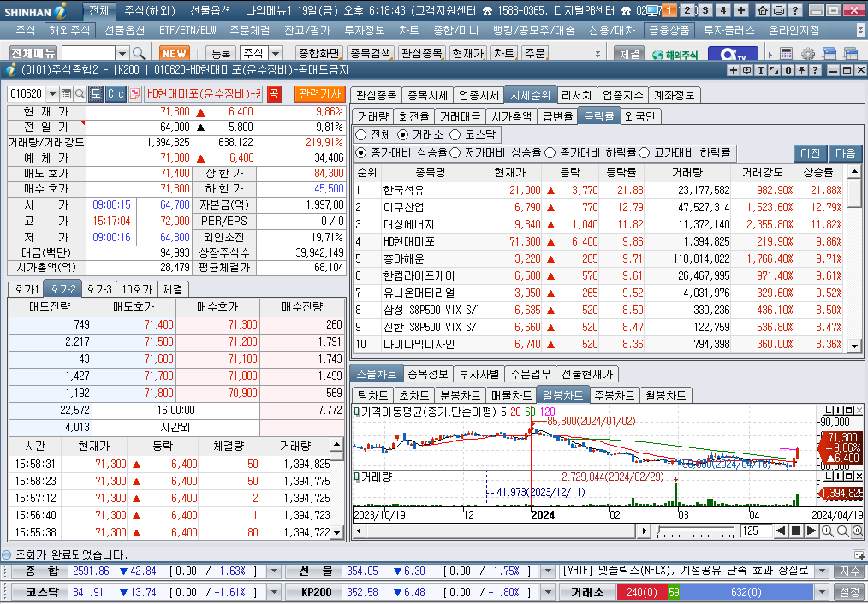Expand the menu bar double-arrow at right

coord(859,30)
